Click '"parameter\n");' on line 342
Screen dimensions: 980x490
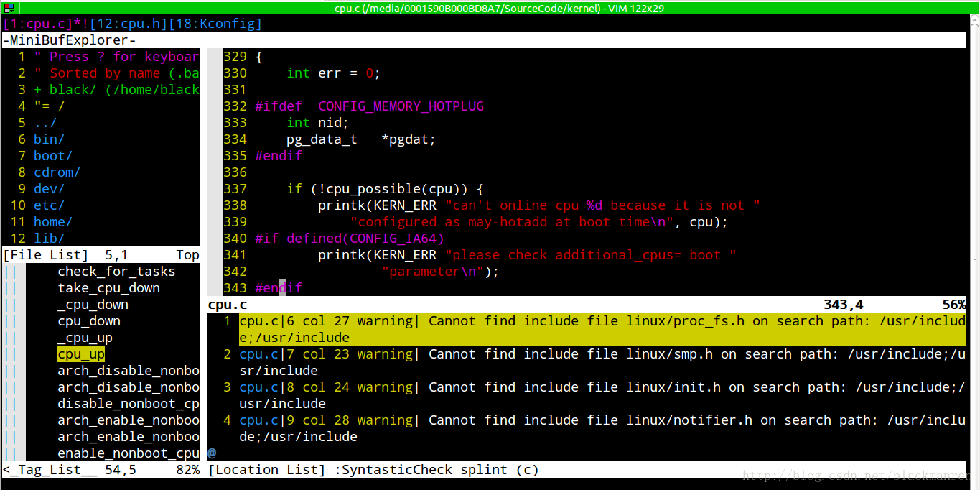(440, 272)
